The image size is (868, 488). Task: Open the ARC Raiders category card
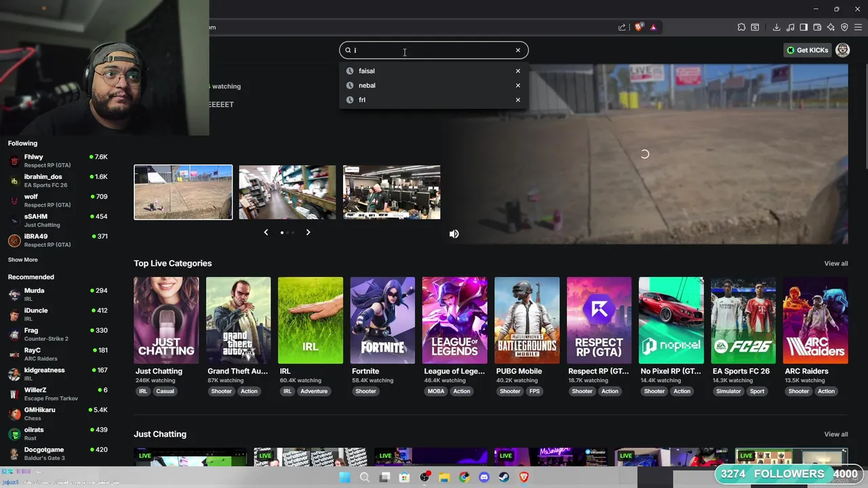point(815,321)
